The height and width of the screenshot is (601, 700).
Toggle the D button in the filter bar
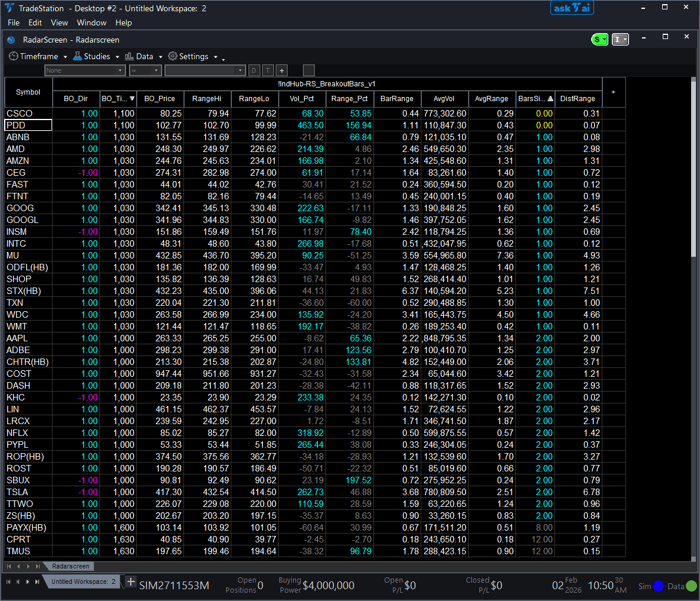pos(254,70)
